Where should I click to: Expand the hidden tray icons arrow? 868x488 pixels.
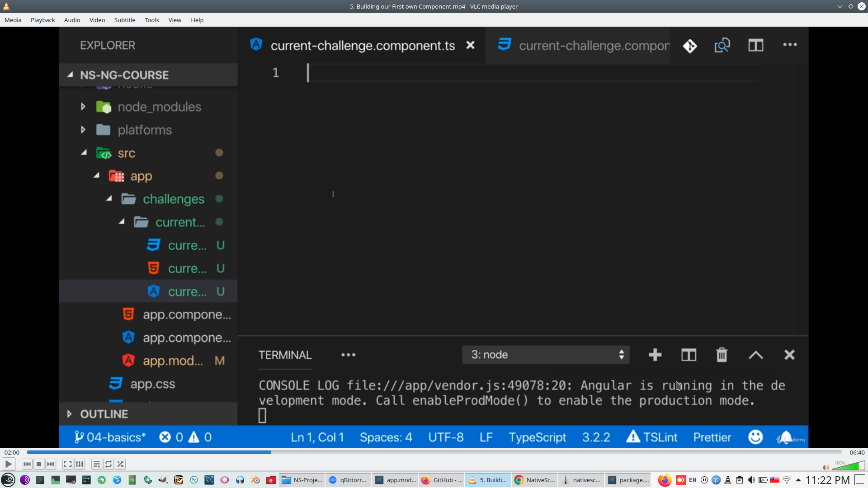(x=798, y=480)
